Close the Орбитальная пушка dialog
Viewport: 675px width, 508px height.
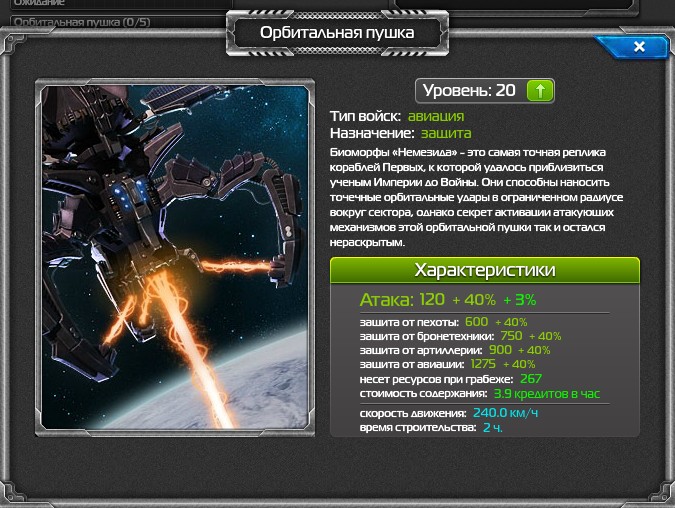[x=639, y=46]
